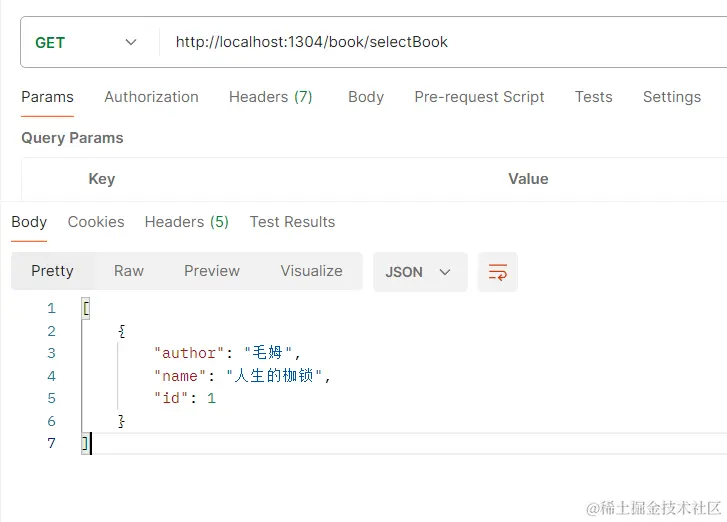Open the Cookies response tab

pyautogui.click(x=96, y=222)
